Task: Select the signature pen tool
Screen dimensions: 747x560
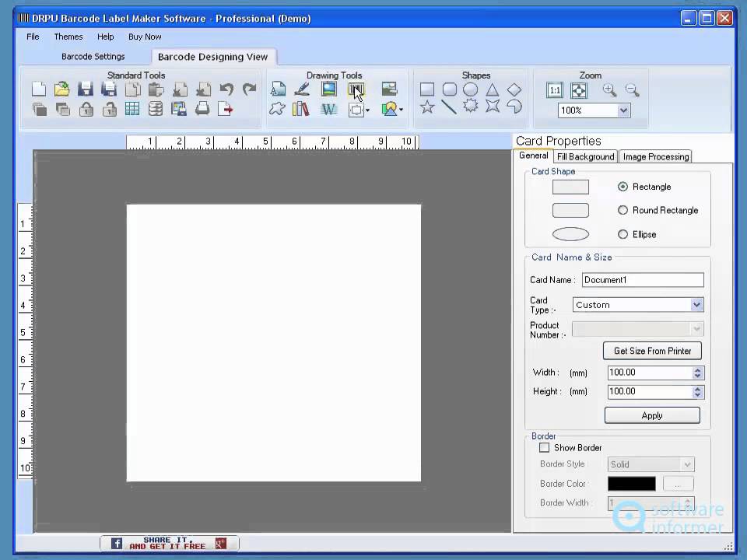Action: click(302, 89)
